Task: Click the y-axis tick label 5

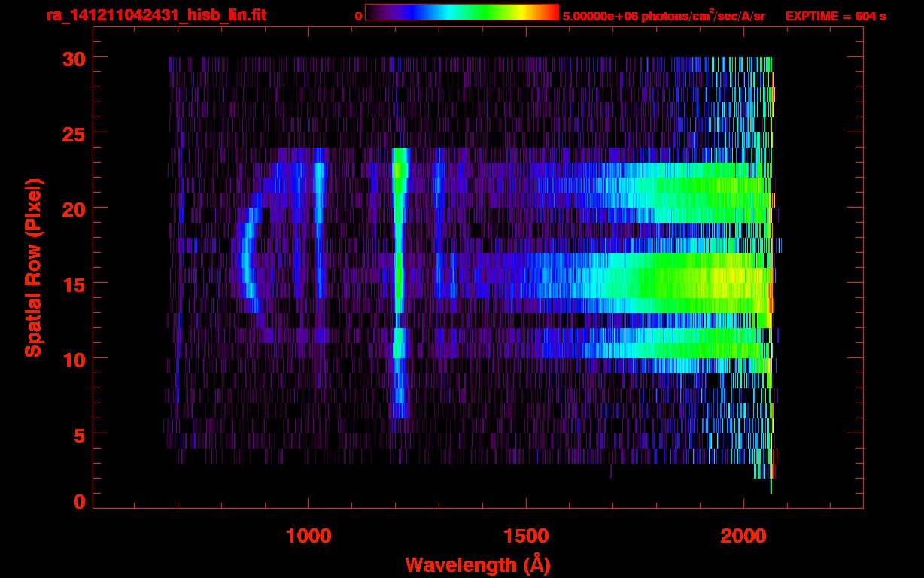Action: (78, 434)
